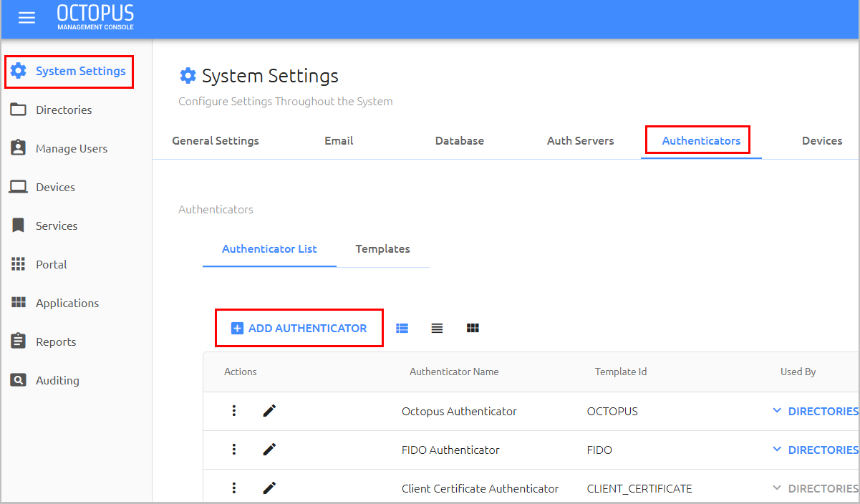Go to Services in sidebar
The height and width of the screenshot is (504, 860).
pyautogui.click(x=57, y=226)
